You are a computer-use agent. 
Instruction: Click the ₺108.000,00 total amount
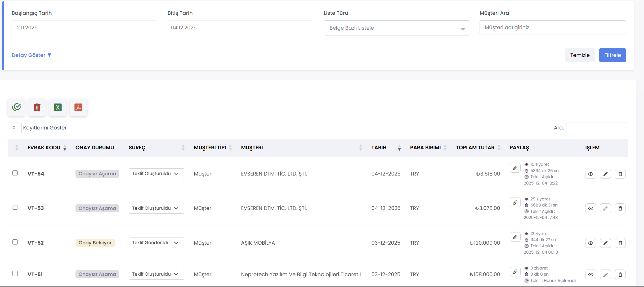pyautogui.click(x=485, y=274)
